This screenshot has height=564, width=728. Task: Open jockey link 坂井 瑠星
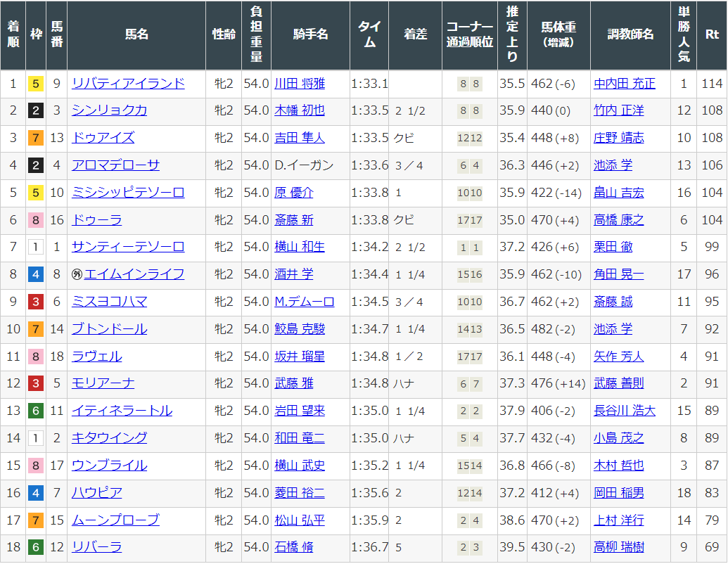[x=300, y=357]
